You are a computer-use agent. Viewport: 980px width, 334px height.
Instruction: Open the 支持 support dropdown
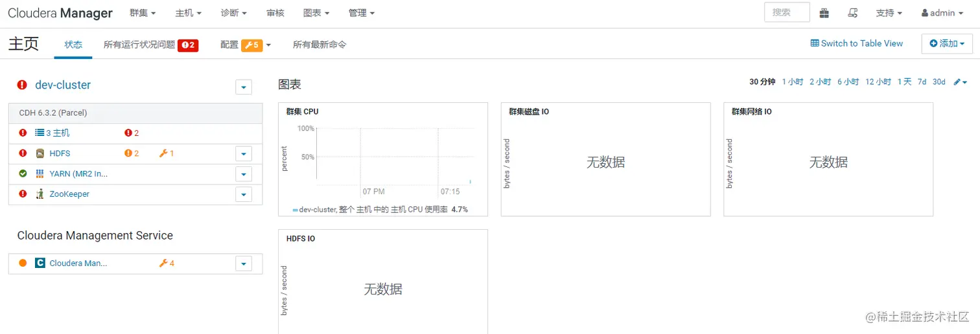(x=889, y=13)
